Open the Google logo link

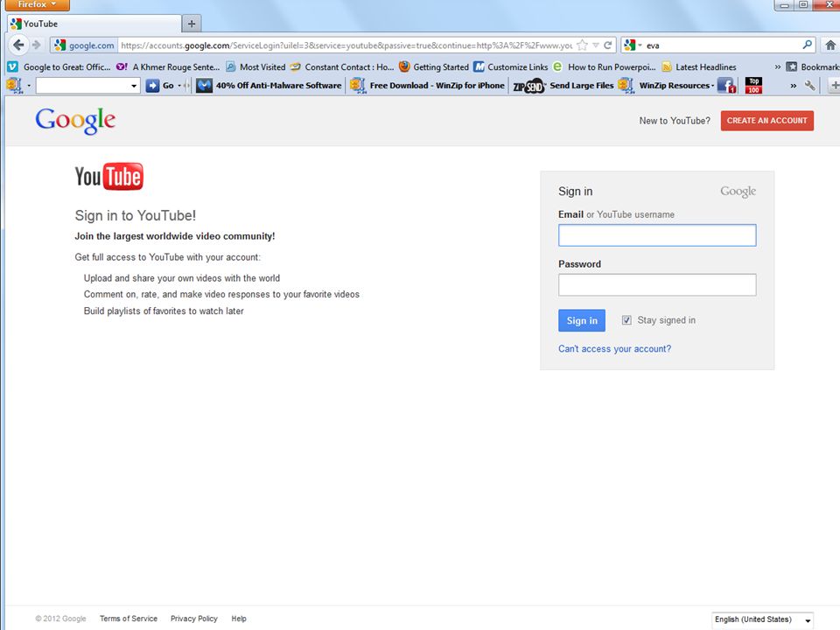coord(75,121)
